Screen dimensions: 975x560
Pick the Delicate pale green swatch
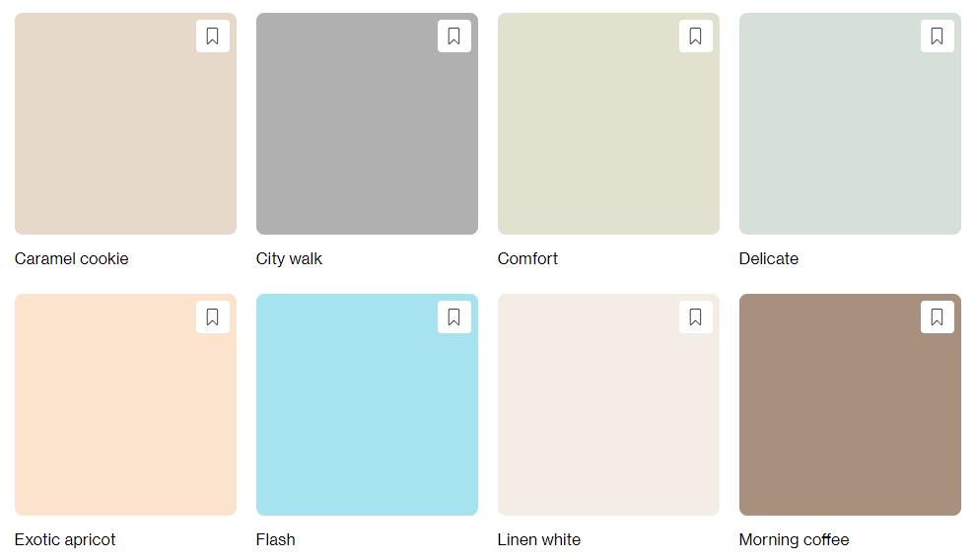coord(850,123)
